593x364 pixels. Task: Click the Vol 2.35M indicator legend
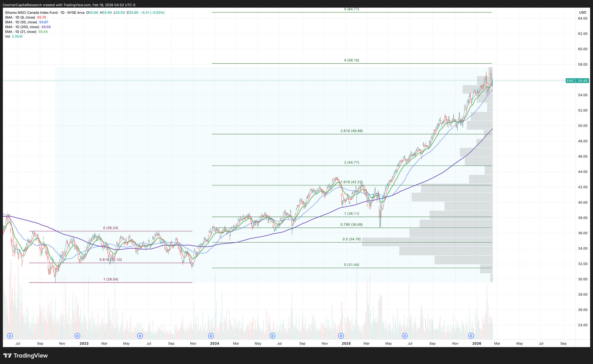click(x=13, y=36)
